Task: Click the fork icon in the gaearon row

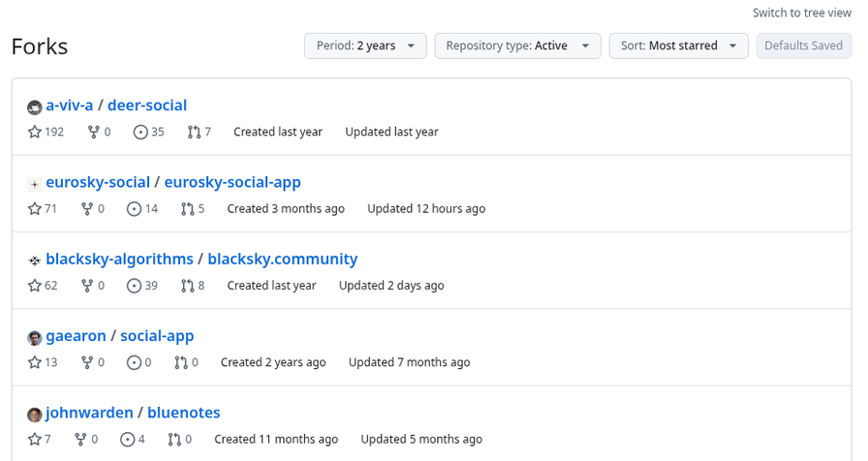Action: (x=87, y=362)
